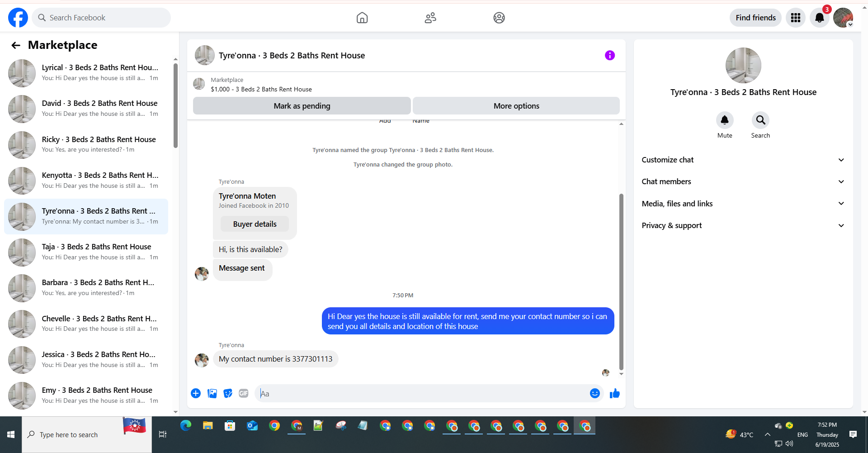Open the weather widget showing 43°C
Viewport: 868px width, 453px height.
pyautogui.click(x=739, y=434)
